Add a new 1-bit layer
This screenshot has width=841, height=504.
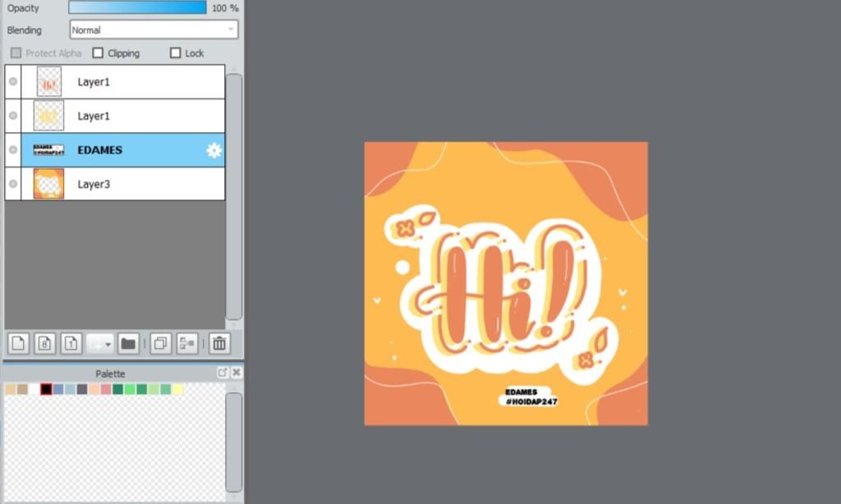[x=71, y=344]
